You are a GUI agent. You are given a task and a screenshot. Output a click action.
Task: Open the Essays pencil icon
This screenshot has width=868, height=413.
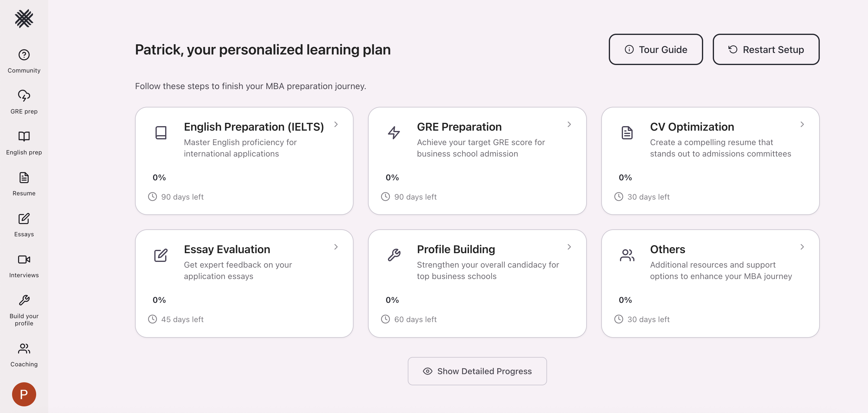pyautogui.click(x=24, y=219)
